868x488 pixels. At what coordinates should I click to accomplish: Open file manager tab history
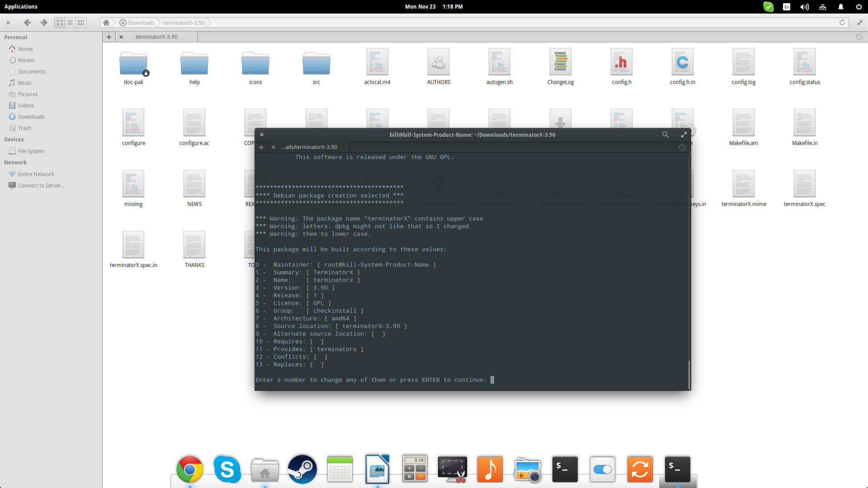(x=859, y=37)
